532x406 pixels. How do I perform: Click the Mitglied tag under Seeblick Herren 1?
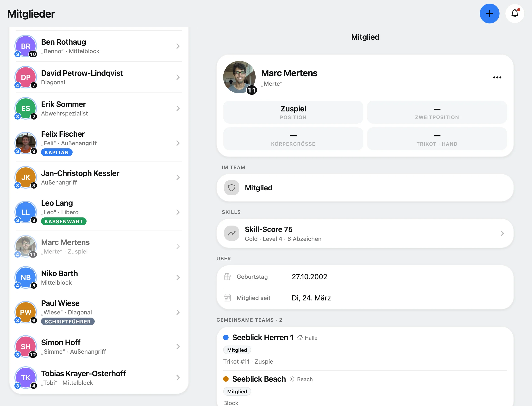pyautogui.click(x=237, y=350)
